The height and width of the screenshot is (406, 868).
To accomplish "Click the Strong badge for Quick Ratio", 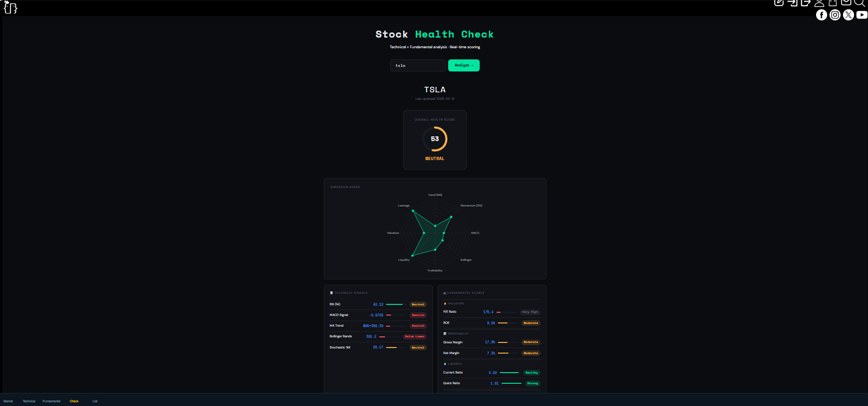I will click(533, 383).
